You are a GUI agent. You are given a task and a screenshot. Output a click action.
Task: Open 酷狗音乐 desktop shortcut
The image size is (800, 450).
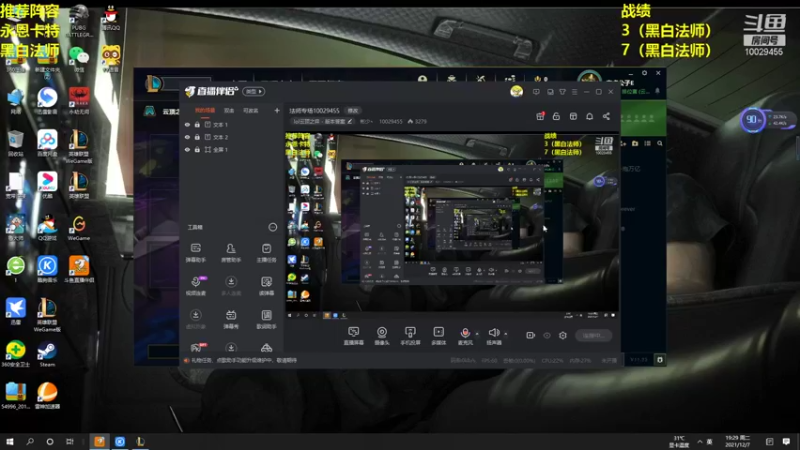(47, 269)
